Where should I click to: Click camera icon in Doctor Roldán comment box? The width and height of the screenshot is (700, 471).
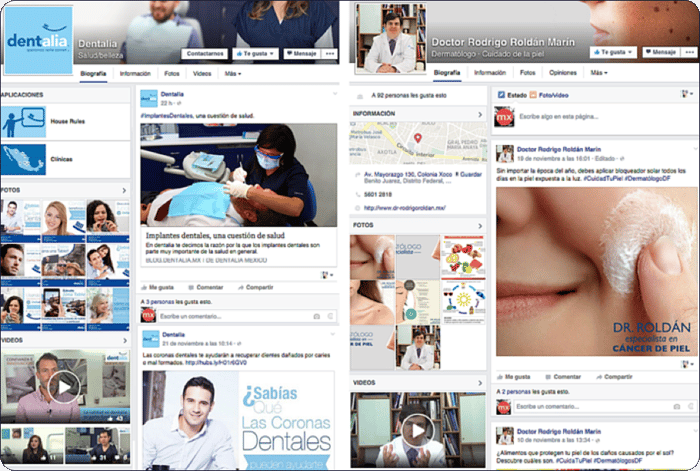coord(677,406)
